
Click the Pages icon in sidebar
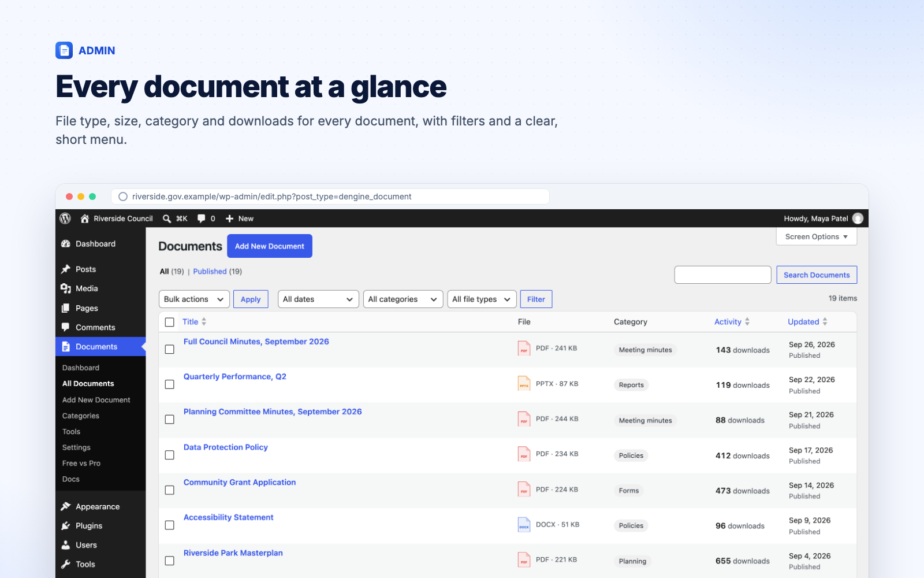pos(66,308)
